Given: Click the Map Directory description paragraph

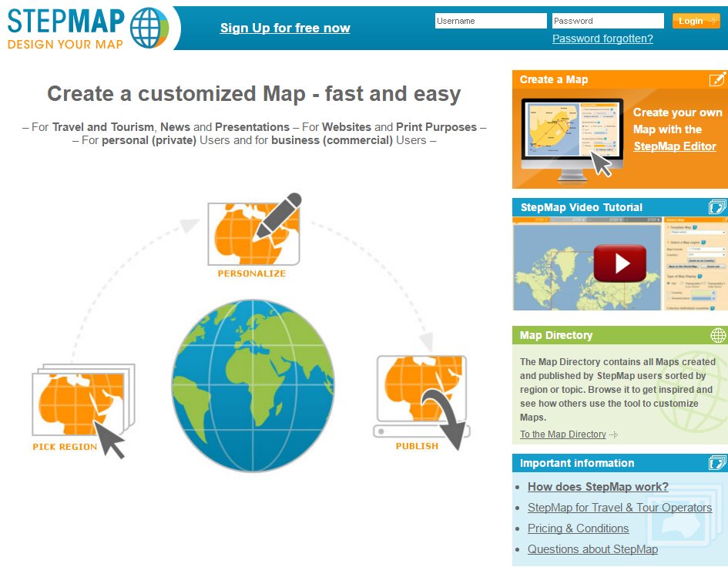Looking at the screenshot, I should point(618,389).
